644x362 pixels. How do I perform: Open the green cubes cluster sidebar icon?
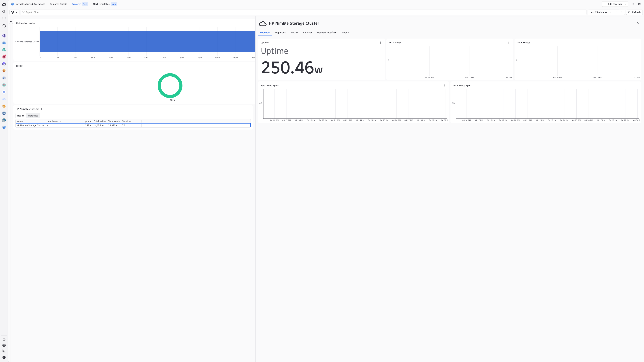4,85
